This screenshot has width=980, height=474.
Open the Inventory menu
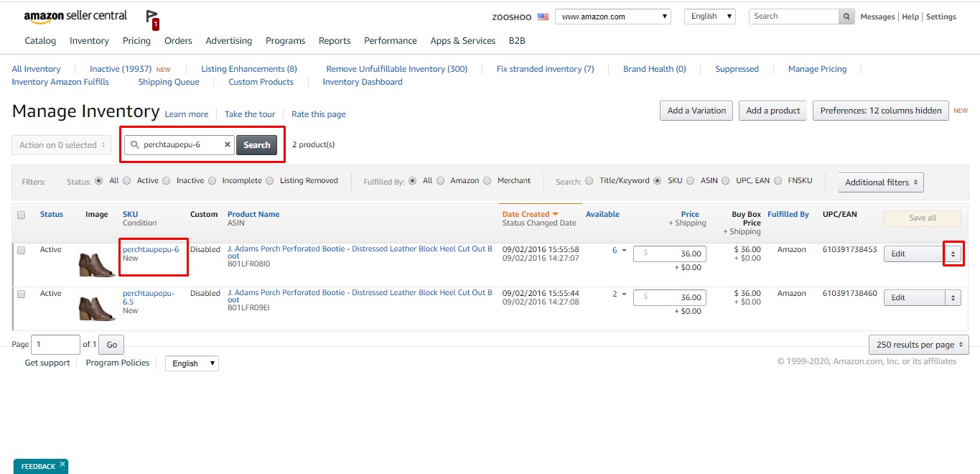coord(89,41)
